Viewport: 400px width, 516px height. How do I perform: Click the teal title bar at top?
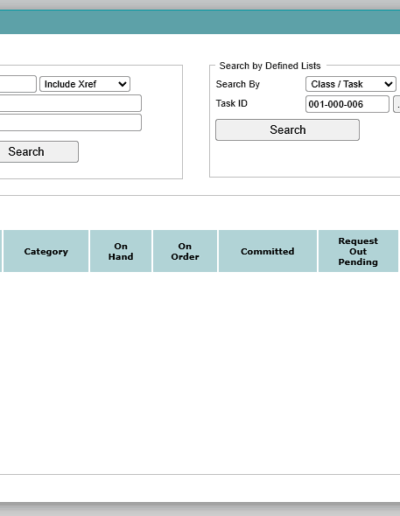coord(200,22)
